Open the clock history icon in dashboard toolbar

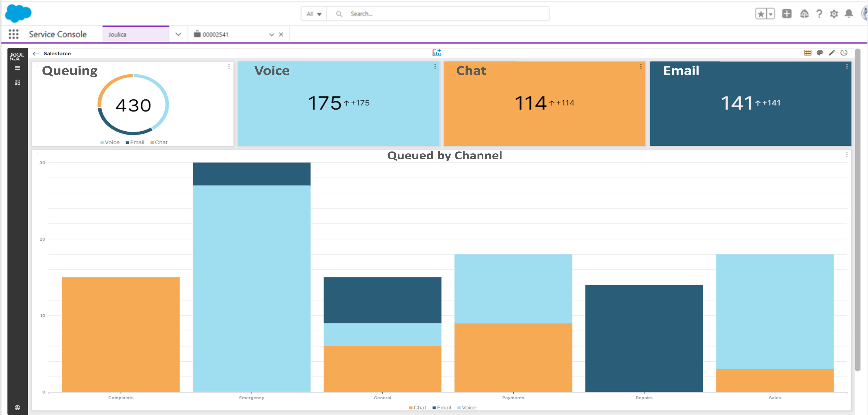[x=844, y=53]
